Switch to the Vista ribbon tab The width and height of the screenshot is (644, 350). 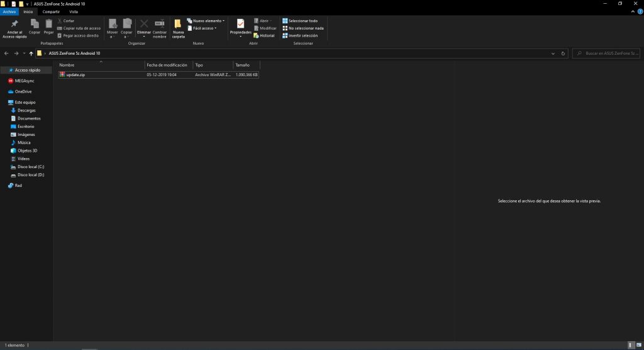(74, 11)
